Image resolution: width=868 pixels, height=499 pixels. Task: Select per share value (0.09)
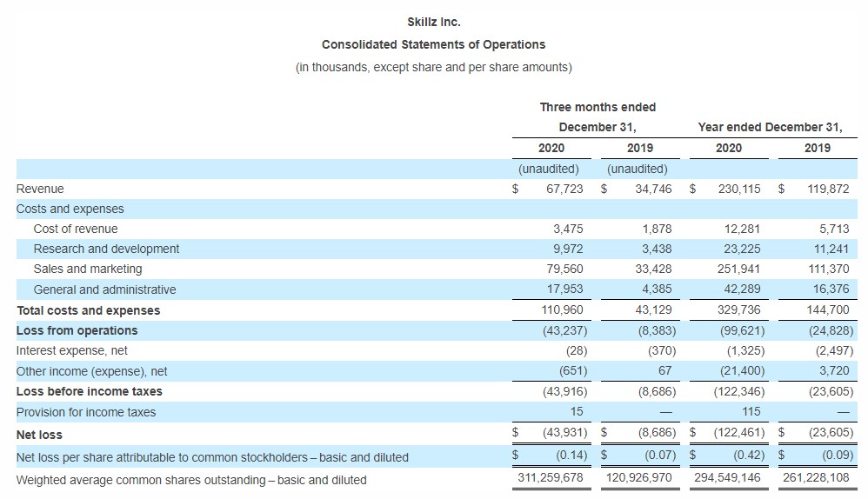[837, 456]
